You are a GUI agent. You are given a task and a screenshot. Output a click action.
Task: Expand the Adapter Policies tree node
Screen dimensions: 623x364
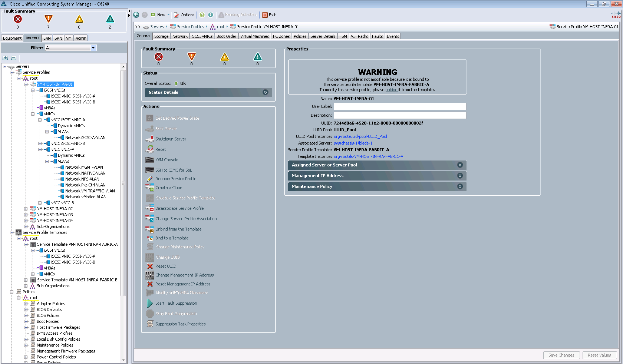pos(26,304)
